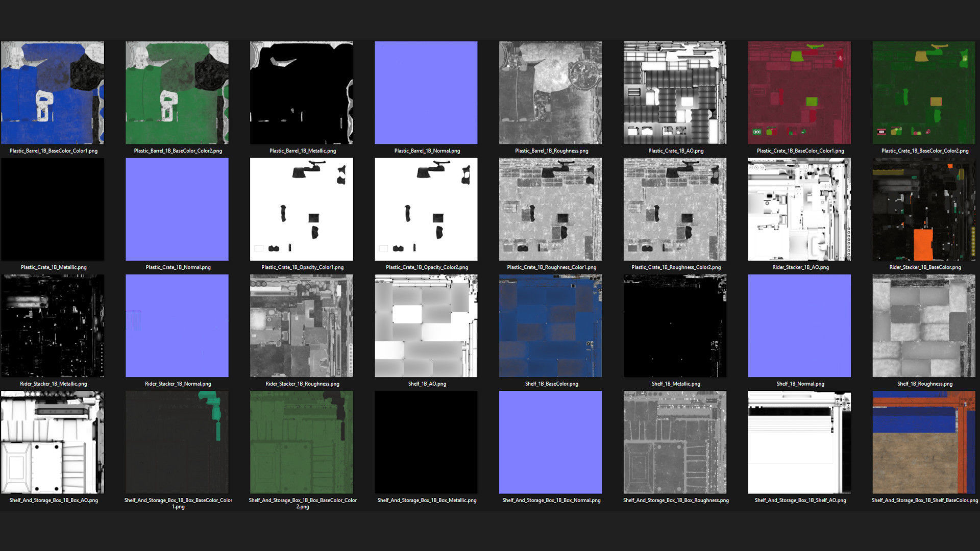
Task: Click the Shelf_And_Storage_Box_1B_Box_Roughness.png filename label
Action: tap(676, 500)
